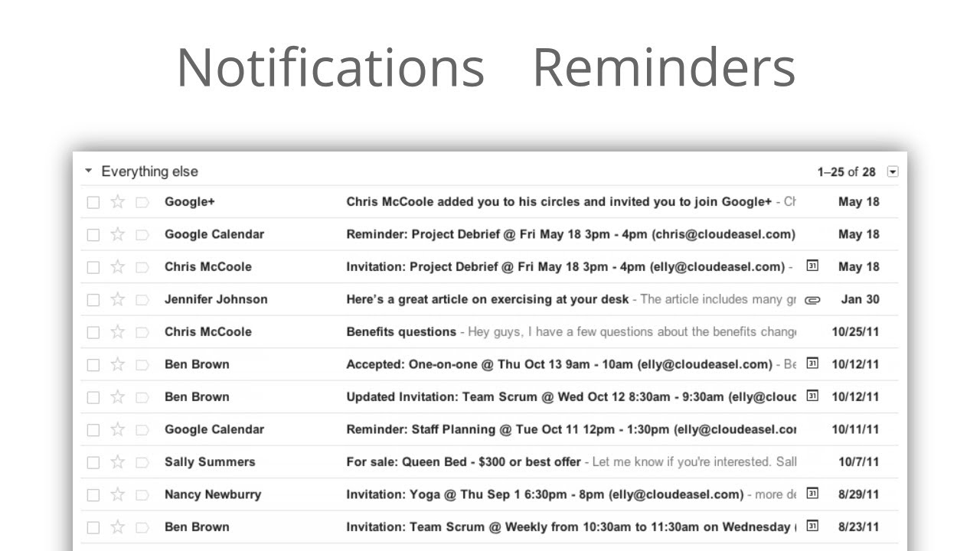
Task: Open the paging dropdown next to 1–25 of 28
Action: 892,171
